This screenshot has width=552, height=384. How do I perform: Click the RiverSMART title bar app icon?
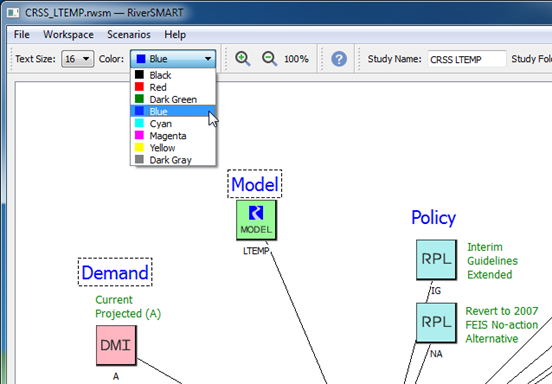[13, 13]
